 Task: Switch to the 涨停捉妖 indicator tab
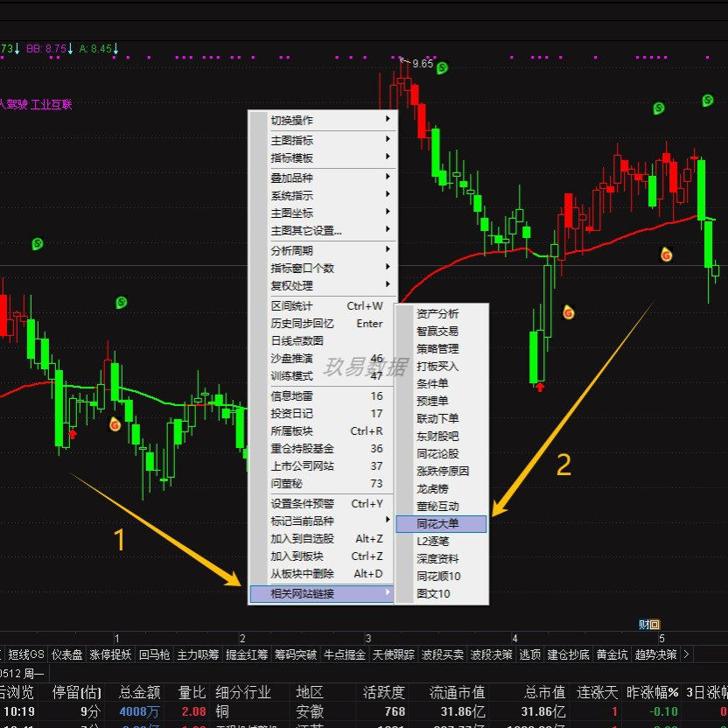coord(110,654)
